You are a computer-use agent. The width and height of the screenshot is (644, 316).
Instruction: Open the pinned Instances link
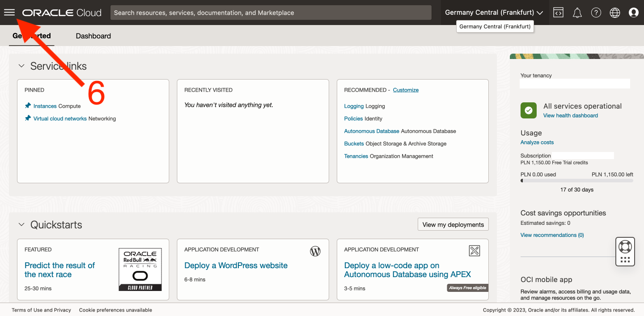click(45, 106)
